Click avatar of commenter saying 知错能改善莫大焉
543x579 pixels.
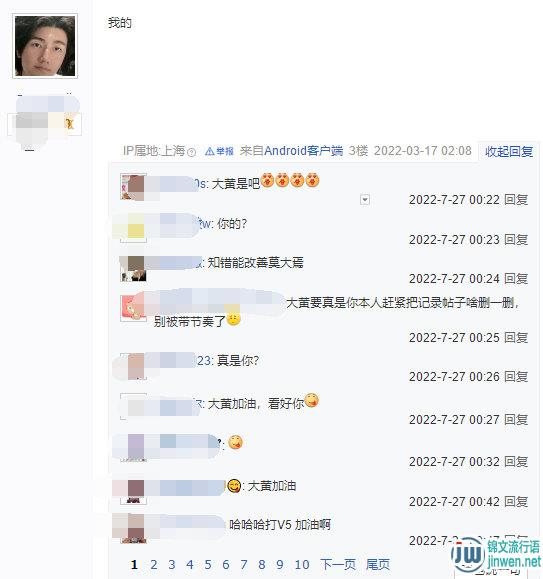click(x=133, y=268)
